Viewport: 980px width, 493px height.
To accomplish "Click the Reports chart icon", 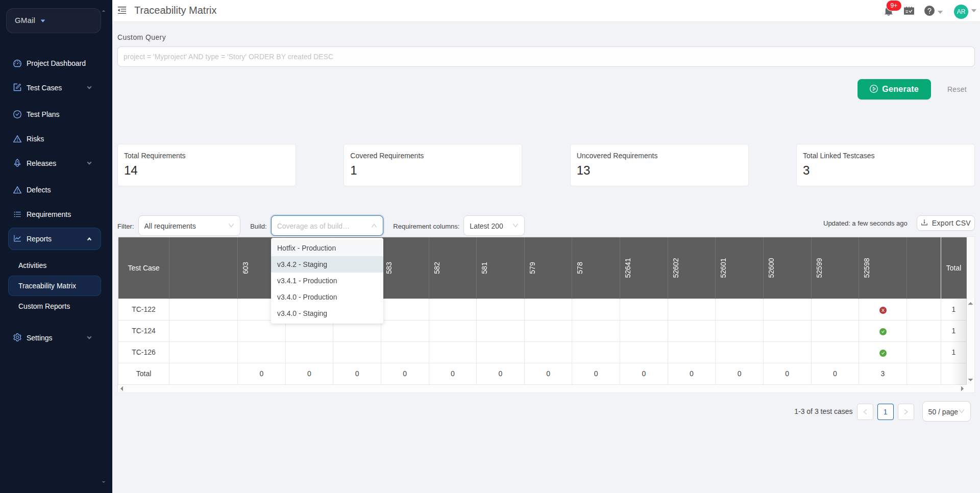I will point(17,239).
